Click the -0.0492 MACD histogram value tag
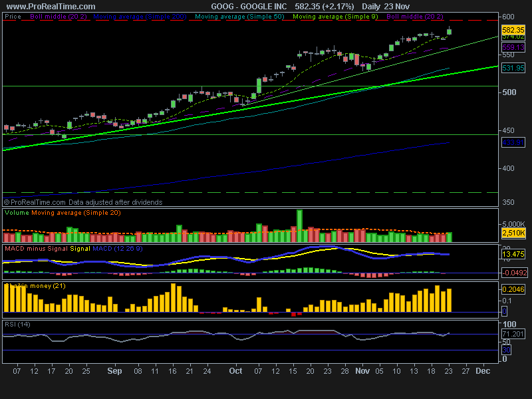Viewport: 532px width, 399px height. 514,273
